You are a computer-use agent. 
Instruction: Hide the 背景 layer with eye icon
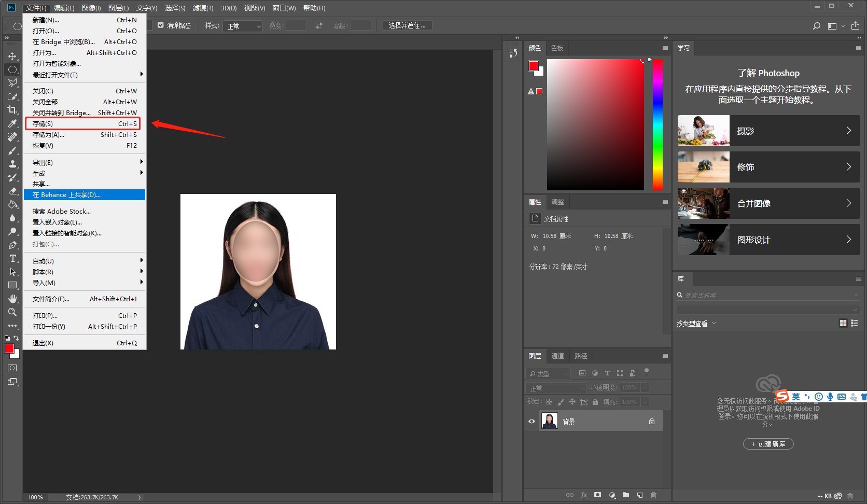pyautogui.click(x=532, y=421)
